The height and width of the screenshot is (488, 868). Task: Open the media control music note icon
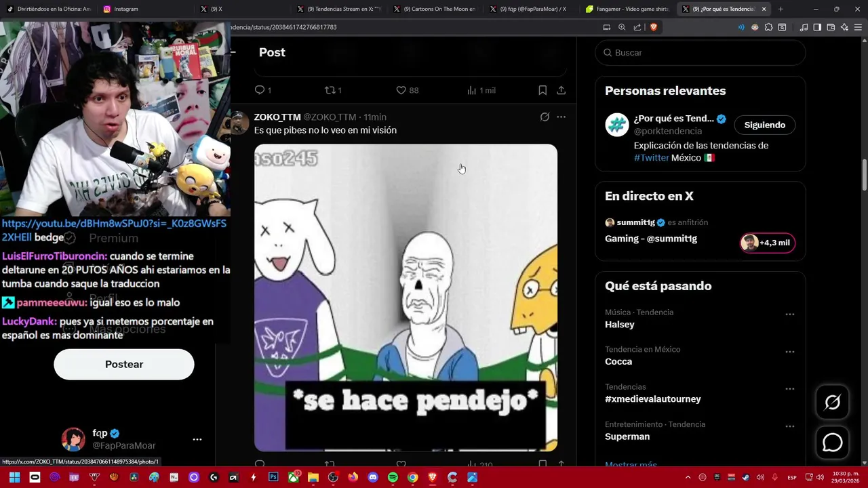(x=804, y=27)
